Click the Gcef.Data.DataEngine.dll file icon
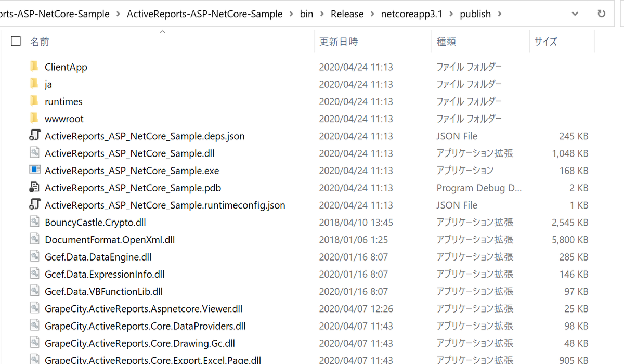Image resolution: width=624 pixels, height=364 pixels. click(x=34, y=256)
